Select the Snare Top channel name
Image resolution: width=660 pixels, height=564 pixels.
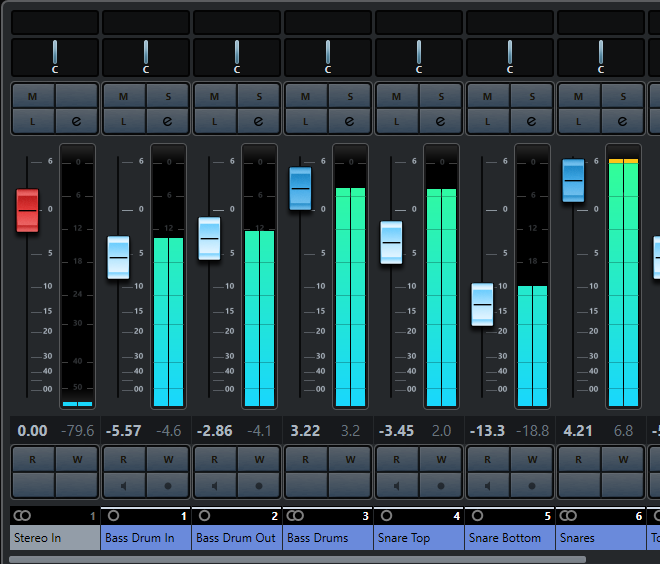[418, 537]
